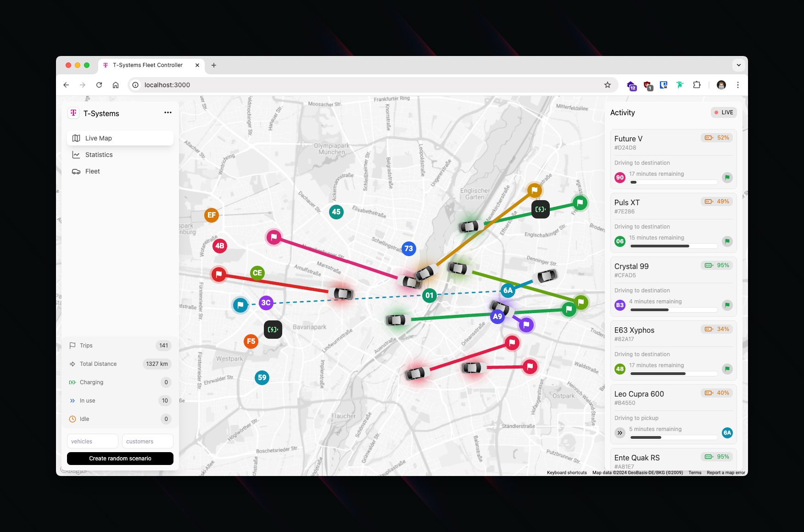Click Future V 52% battery indicator
The width and height of the screenshot is (804, 532).
(717, 138)
